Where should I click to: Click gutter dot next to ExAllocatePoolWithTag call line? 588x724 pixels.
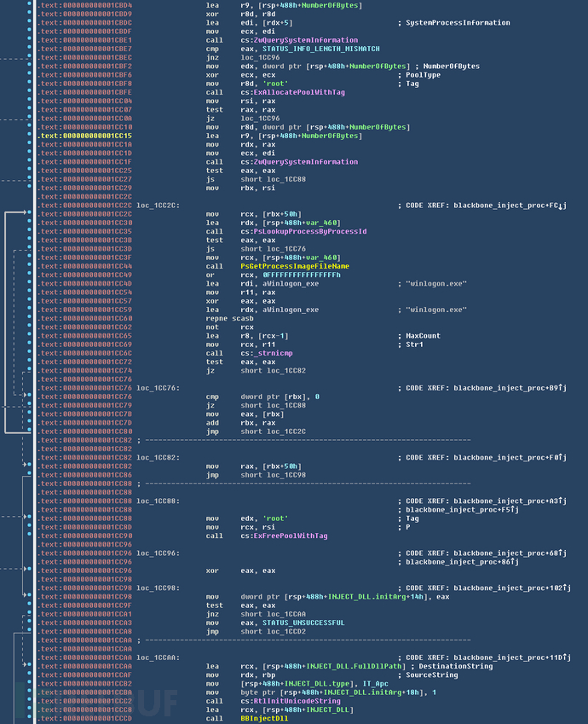29,92
